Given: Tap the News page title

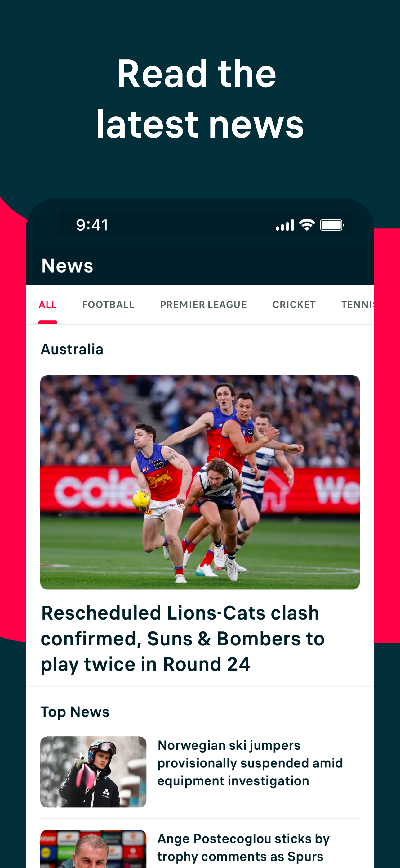Looking at the screenshot, I should click(67, 265).
